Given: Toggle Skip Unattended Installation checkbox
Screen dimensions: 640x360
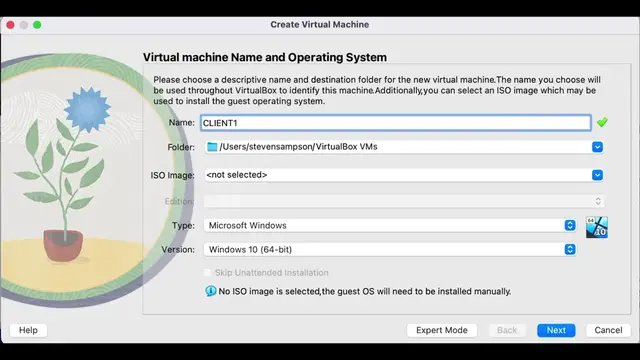Looking at the screenshot, I should tap(207, 272).
